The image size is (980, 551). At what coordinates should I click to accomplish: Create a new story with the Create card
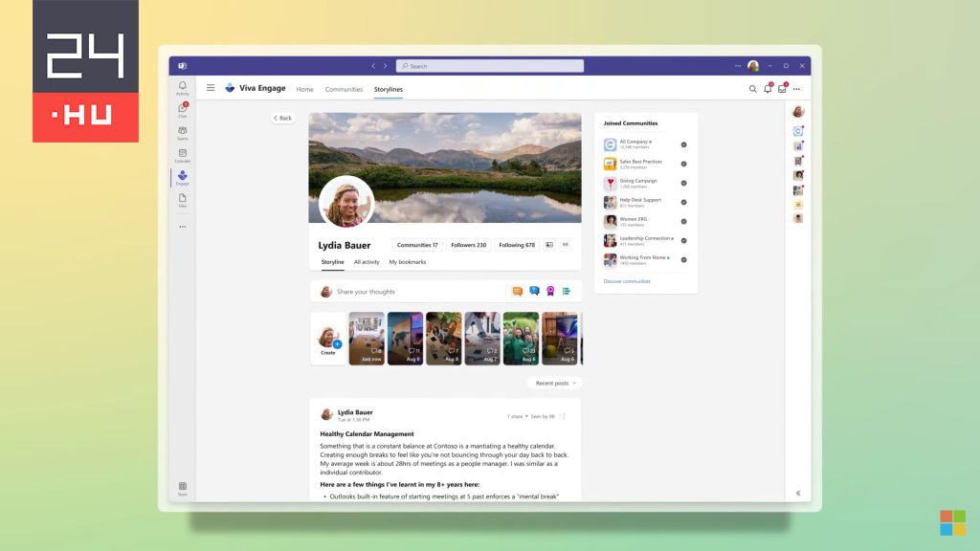point(328,339)
